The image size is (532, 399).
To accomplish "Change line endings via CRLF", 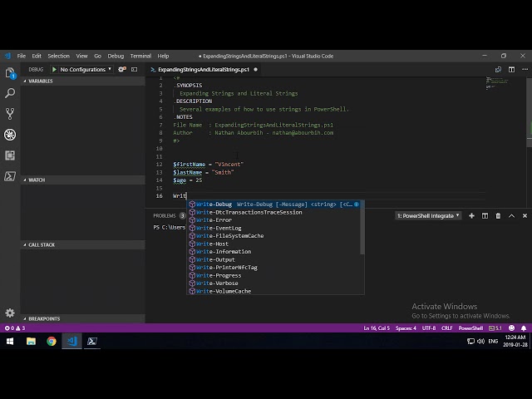I will coord(447,328).
